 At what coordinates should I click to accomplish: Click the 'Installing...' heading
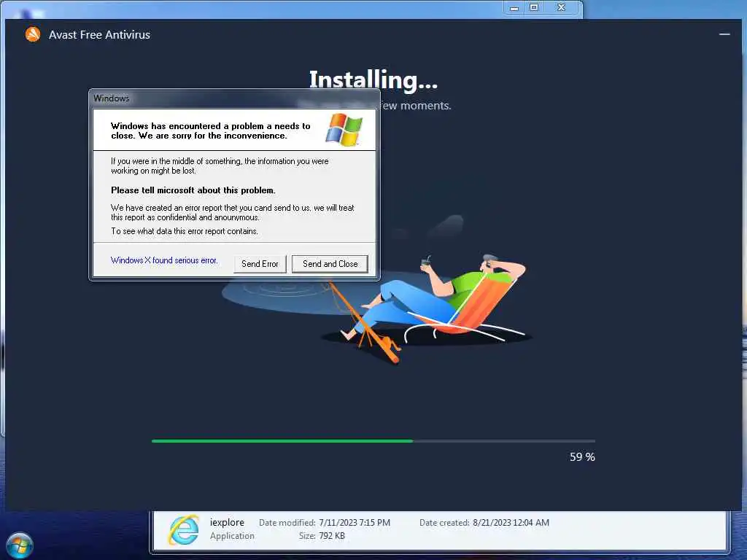click(373, 79)
